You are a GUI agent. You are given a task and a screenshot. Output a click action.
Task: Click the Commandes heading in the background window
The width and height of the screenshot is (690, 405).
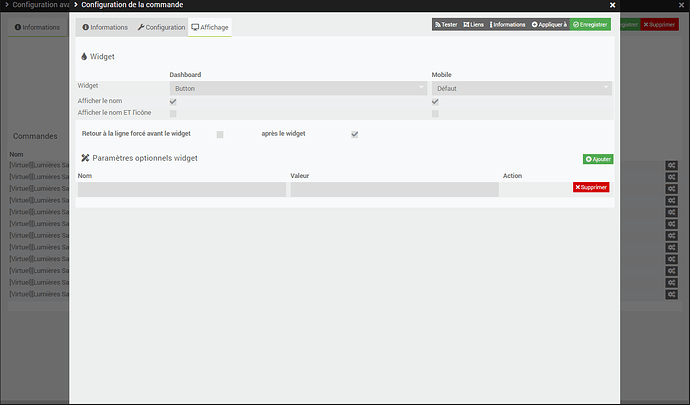pos(35,136)
